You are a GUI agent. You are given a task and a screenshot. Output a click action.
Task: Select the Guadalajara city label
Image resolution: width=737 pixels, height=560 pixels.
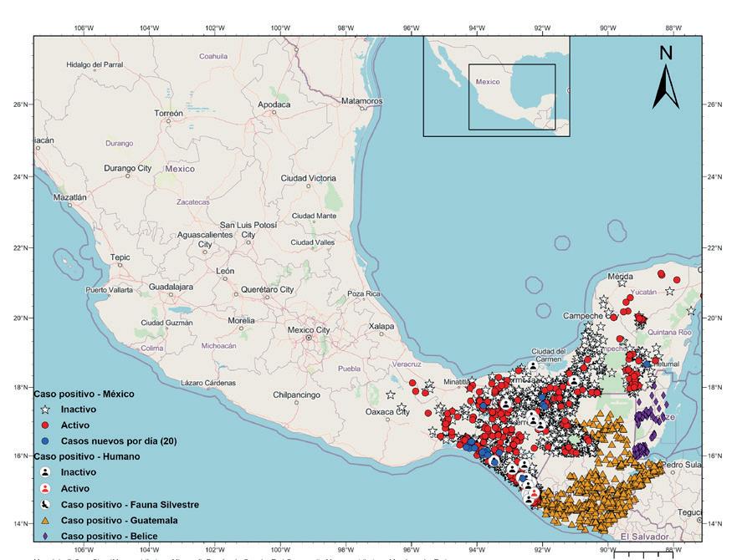click(171, 287)
